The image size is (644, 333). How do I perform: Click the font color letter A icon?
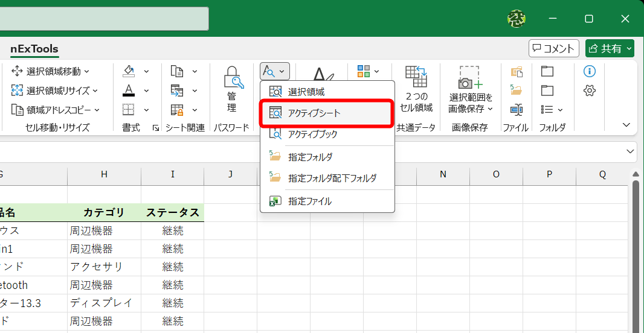tap(129, 90)
